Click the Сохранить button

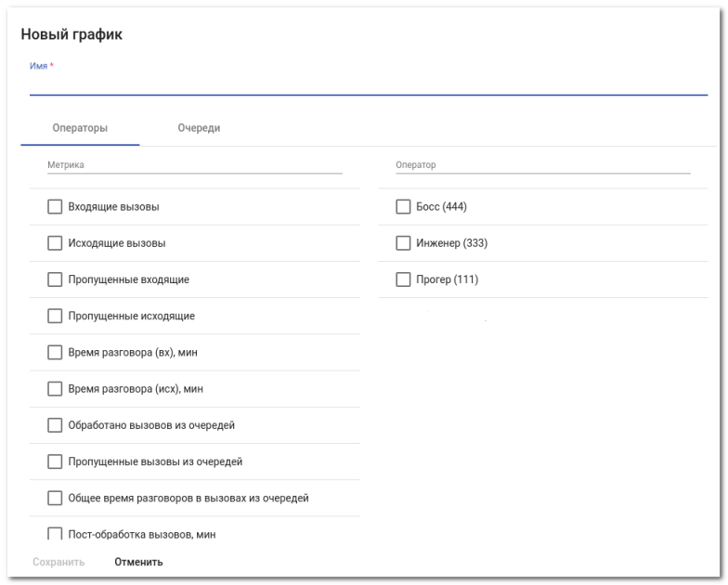[x=58, y=562]
